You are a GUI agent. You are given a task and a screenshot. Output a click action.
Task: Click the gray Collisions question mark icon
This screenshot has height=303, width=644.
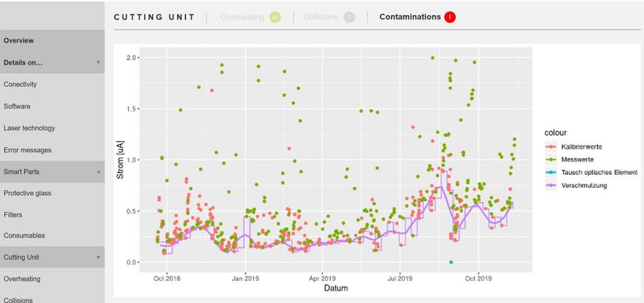click(x=349, y=17)
